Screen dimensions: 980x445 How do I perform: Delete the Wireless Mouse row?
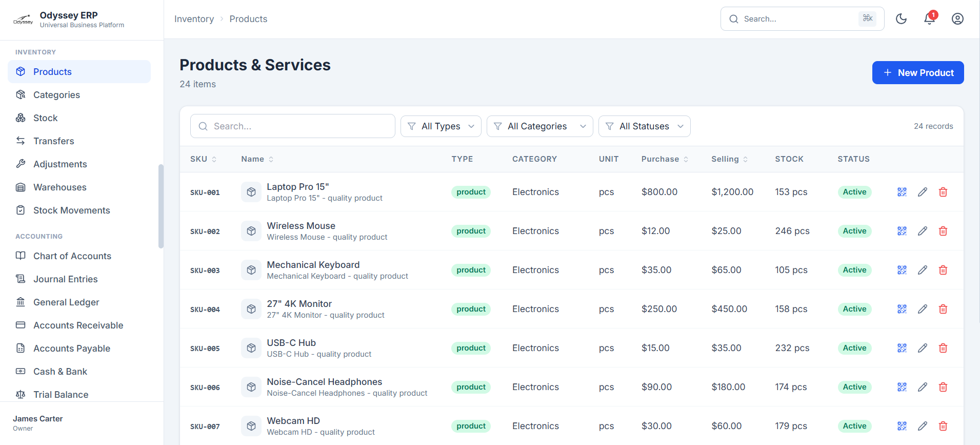943,231
